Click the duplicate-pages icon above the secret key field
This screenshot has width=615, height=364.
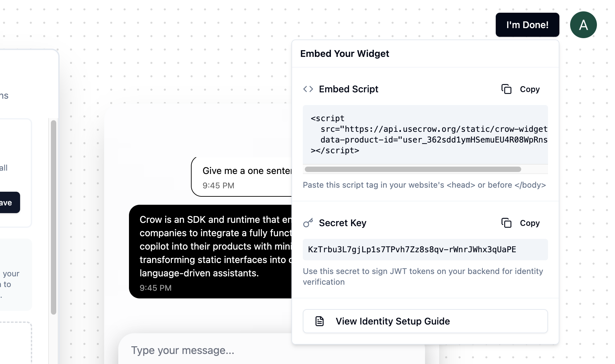pyautogui.click(x=506, y=223)
